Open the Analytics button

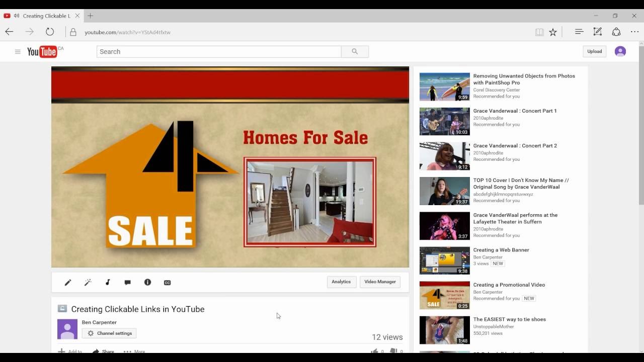341,282
